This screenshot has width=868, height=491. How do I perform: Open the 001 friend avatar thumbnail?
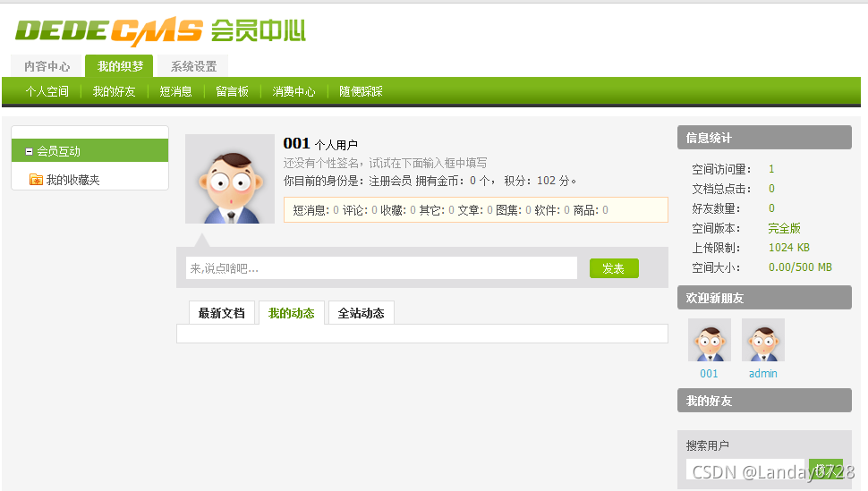point(709,340)
